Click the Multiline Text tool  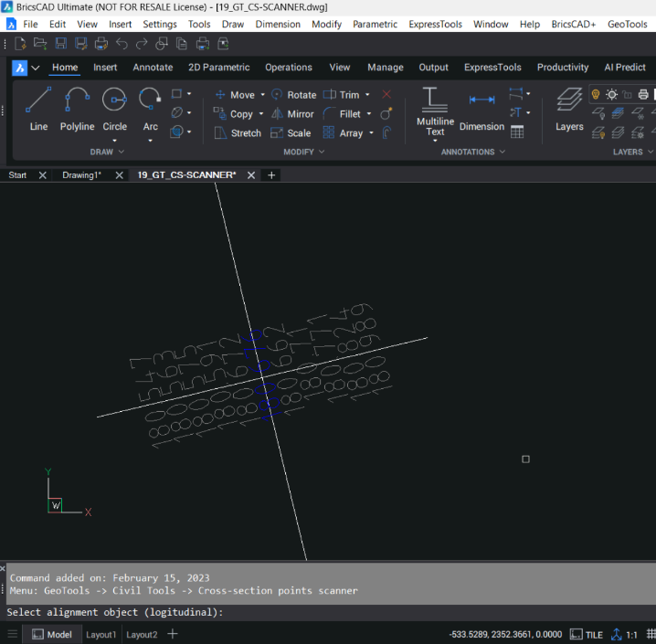435,112
